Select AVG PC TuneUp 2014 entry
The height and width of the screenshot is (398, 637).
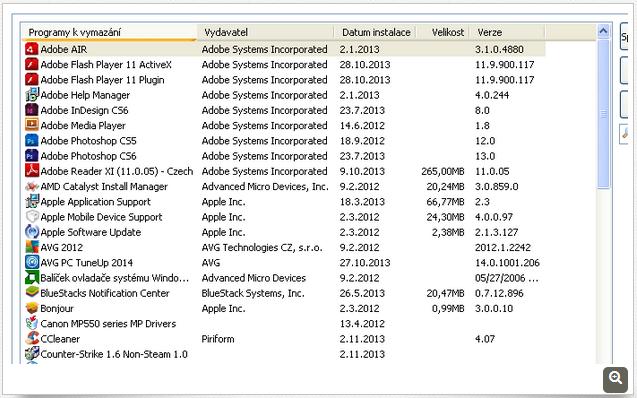tap(87, 262)
